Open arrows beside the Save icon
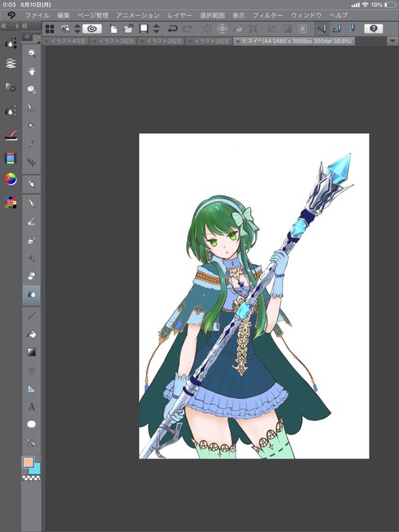399x532 pixels. pyautogui.click(x=156, y=29)
